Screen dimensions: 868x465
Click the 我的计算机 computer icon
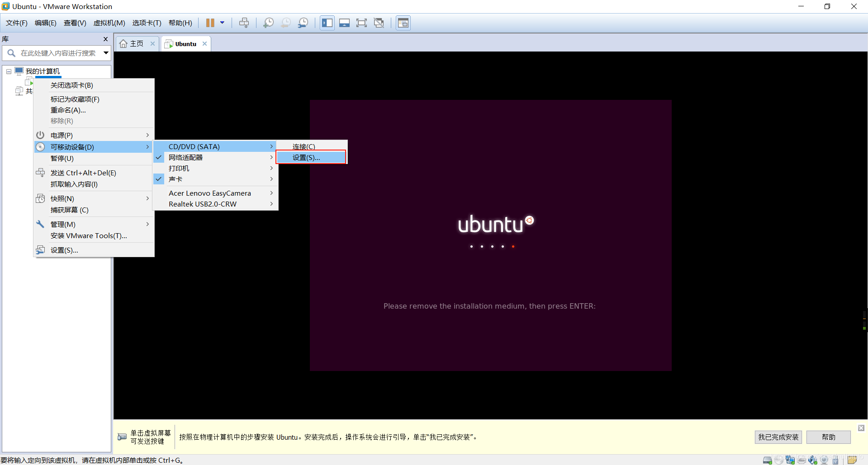(19, 71)
